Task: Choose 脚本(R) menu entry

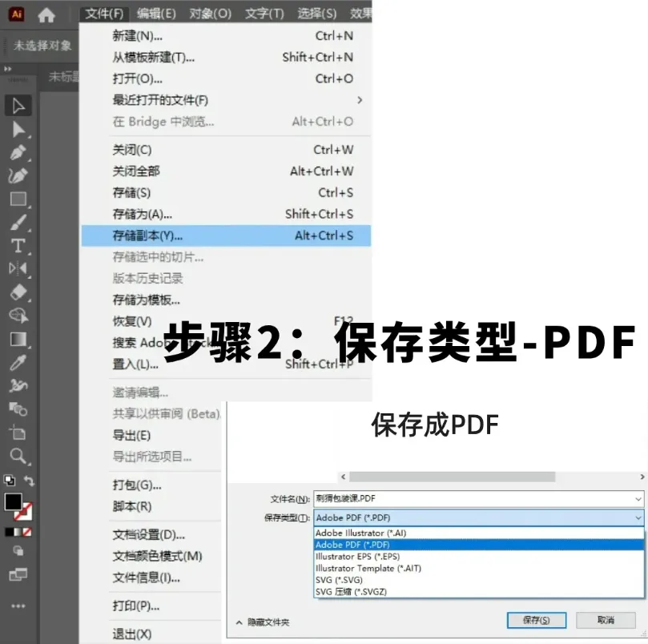Action: 151,506
